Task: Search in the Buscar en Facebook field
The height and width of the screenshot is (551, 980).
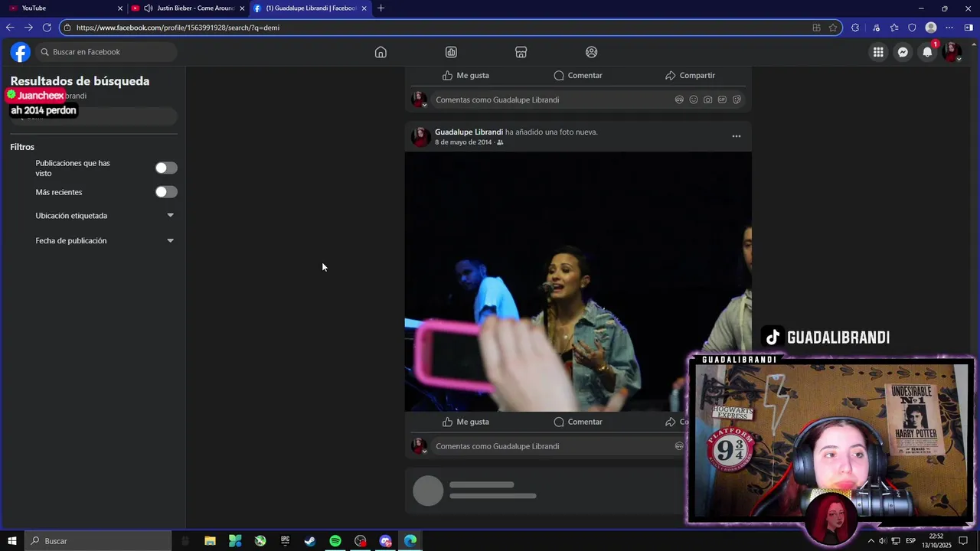Action: point(106,52)
